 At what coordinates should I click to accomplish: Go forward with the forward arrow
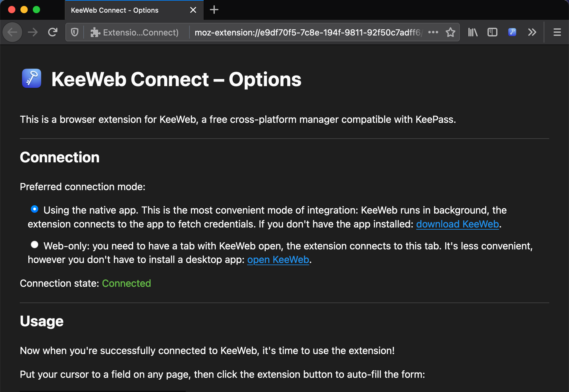point(33,32)
